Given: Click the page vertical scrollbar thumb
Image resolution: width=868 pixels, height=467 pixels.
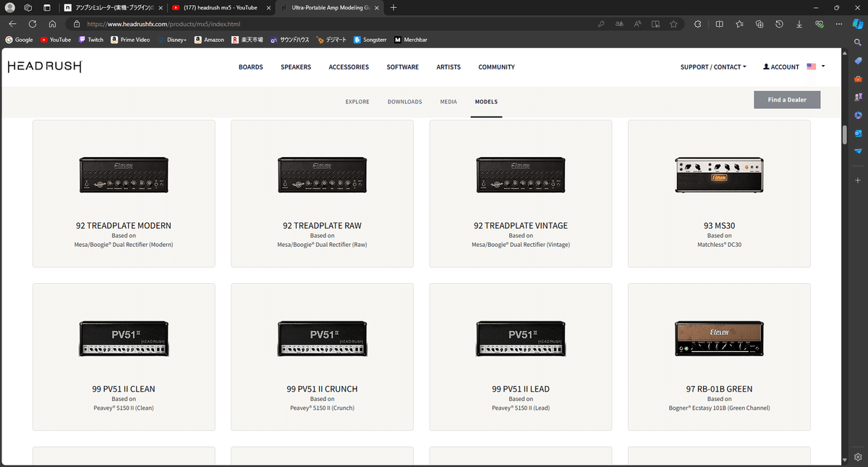Looking at the screenshot, I should 844,135.
